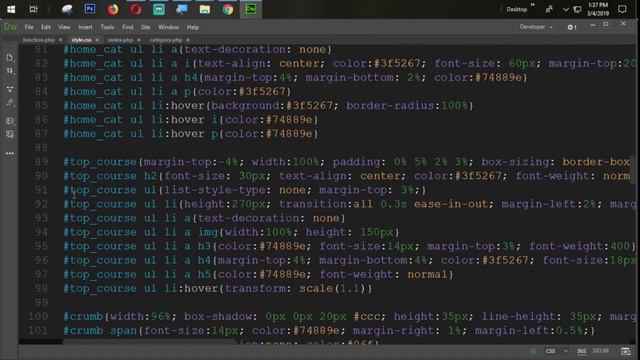Open the clock showing 1:37 PM
Screen dimensions: 640x360
598,9
